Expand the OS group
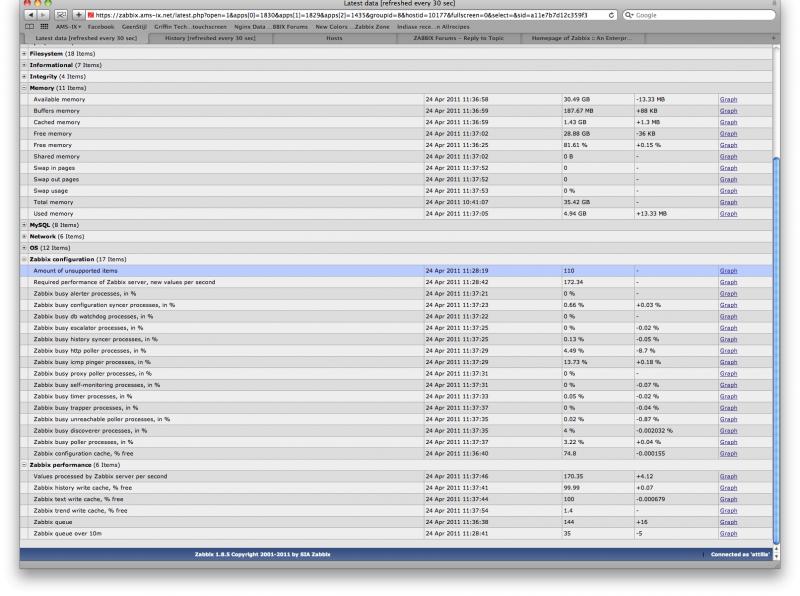 click(x=24, y=248)
